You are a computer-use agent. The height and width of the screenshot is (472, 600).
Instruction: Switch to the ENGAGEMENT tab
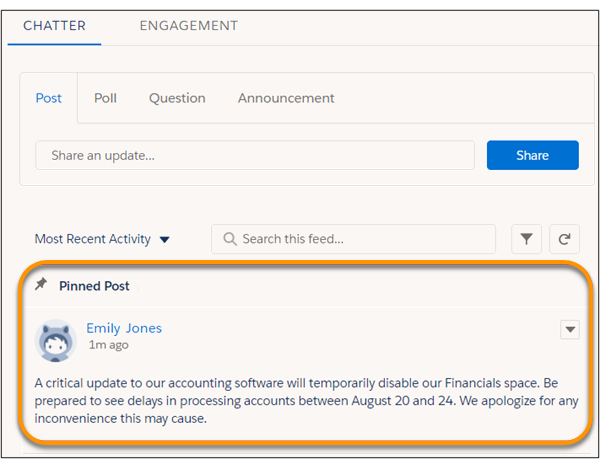(189, 25)
